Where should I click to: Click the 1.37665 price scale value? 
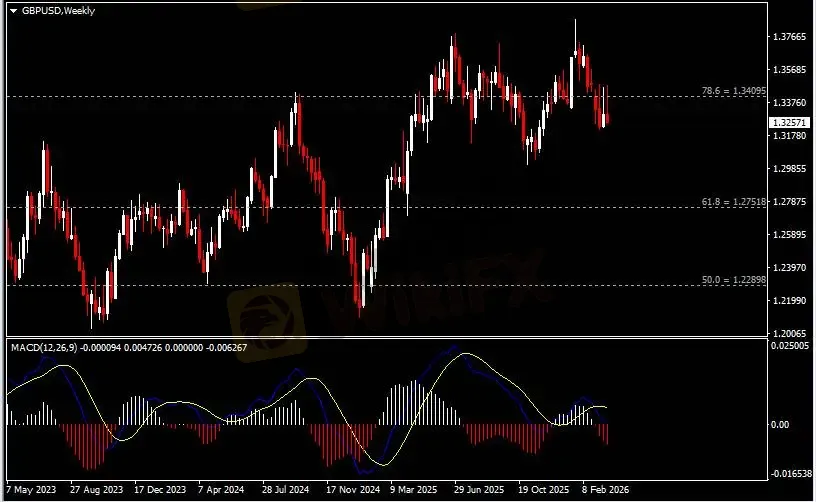(x=788, y=37)
